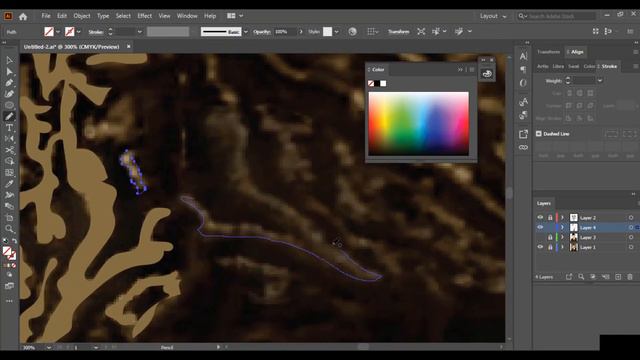This screenshot has width=640, height=360.
Task: Click Locate Object magnifier in Layers panel
Action: (x=581, y=277)
